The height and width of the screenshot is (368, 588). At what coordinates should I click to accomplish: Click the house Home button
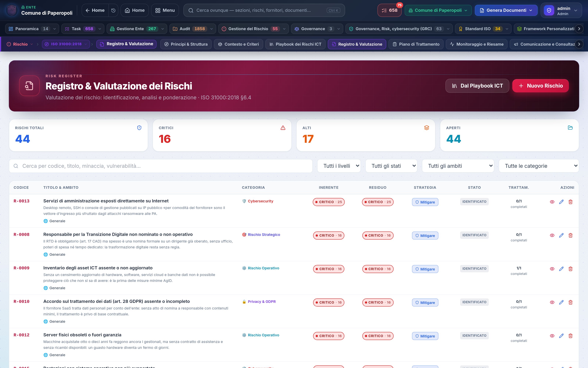click(x=135, y=10)
